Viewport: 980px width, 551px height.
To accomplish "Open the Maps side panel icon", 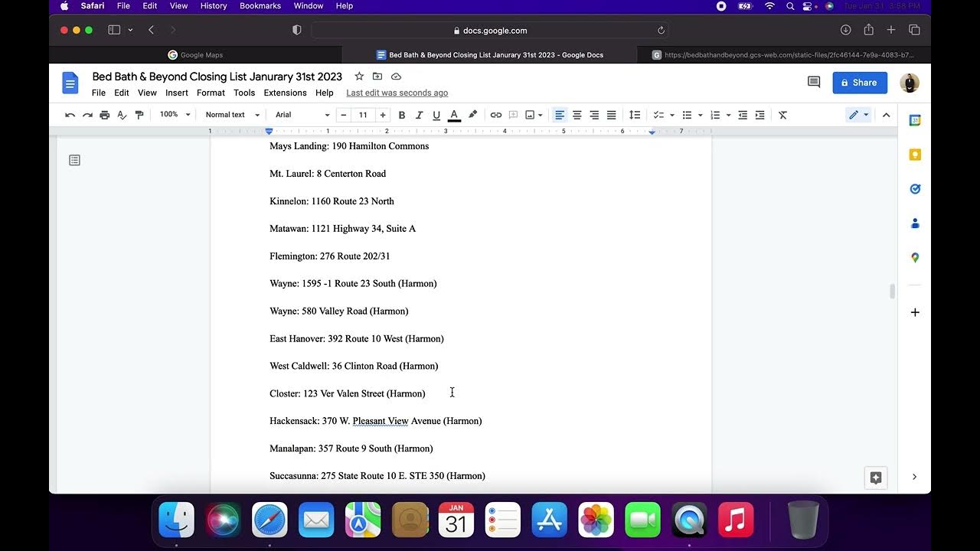I will [x=915, y=258].
